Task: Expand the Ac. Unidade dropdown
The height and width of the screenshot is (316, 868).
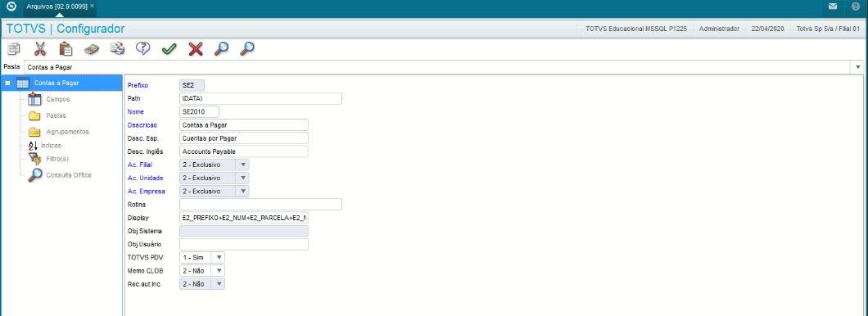Action: [x=242, y=178]
